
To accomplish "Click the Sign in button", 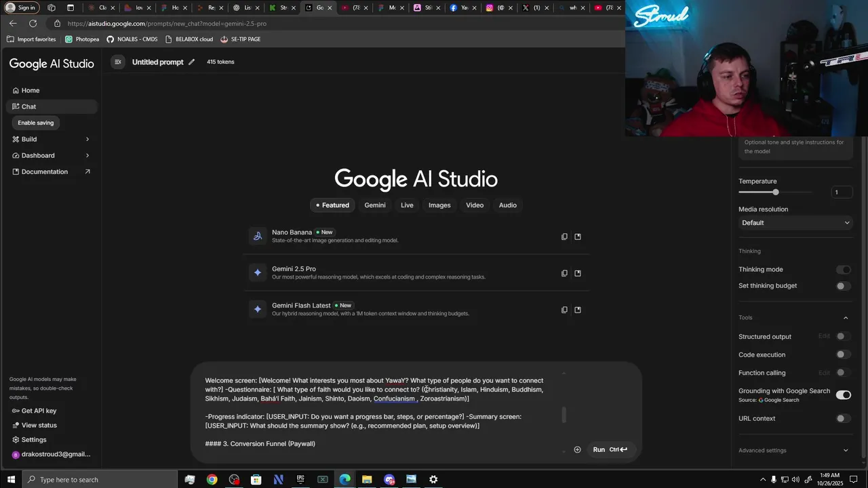I will click(x=20, y=7).
